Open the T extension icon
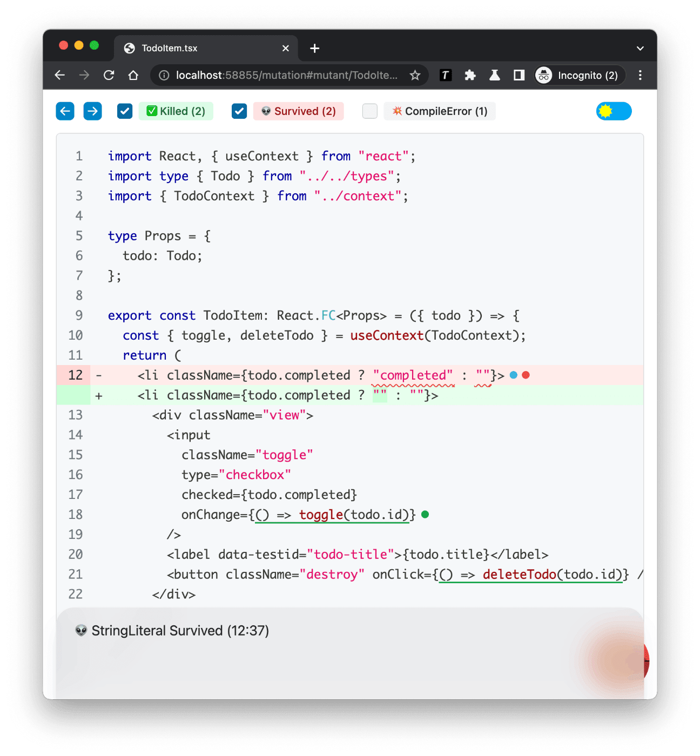The image size is (700, 756). tap(446, 75)
